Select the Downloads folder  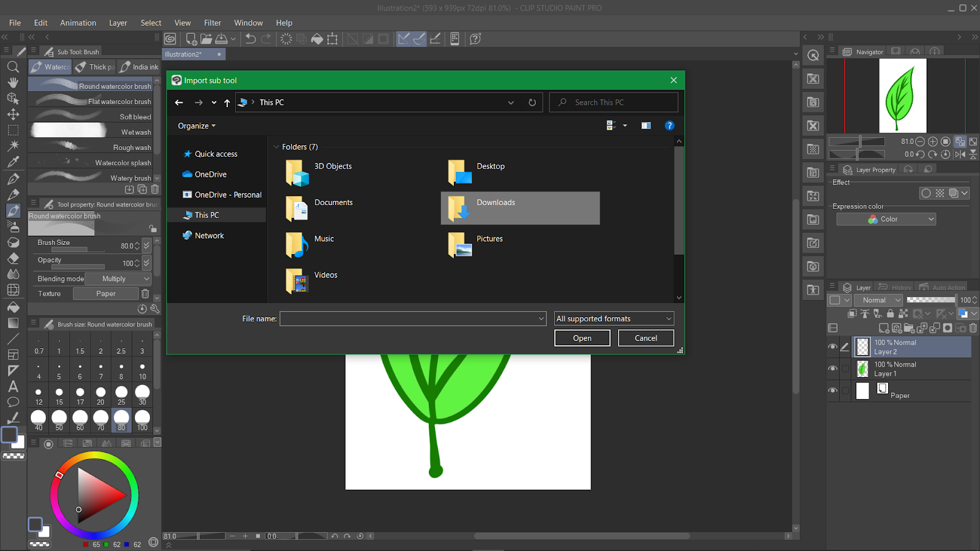520,208
